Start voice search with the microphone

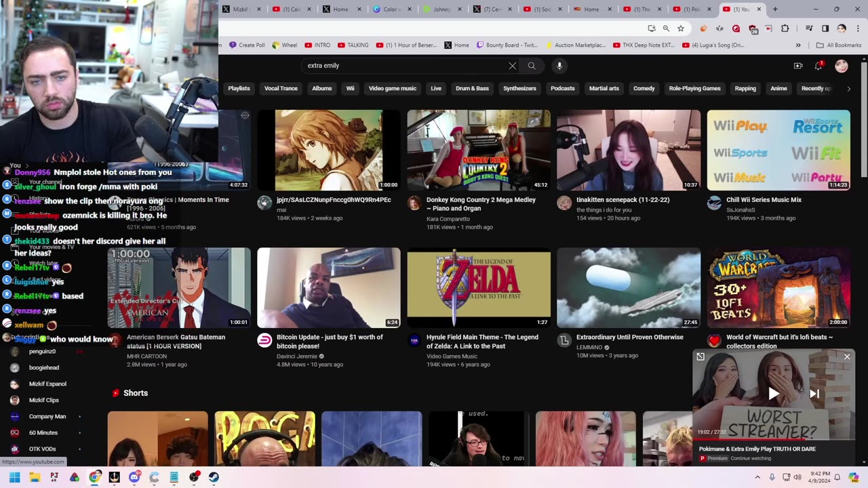tap(559, 66)
